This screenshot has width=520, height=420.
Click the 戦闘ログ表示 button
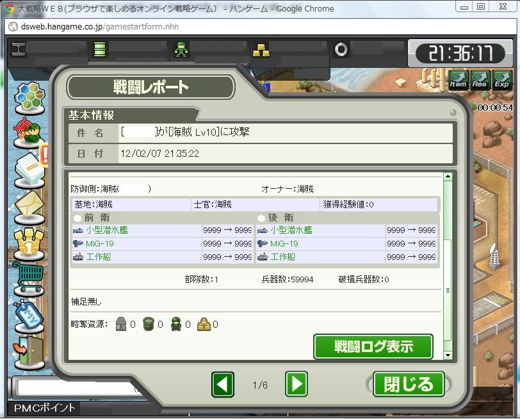[x=373, y=347]
